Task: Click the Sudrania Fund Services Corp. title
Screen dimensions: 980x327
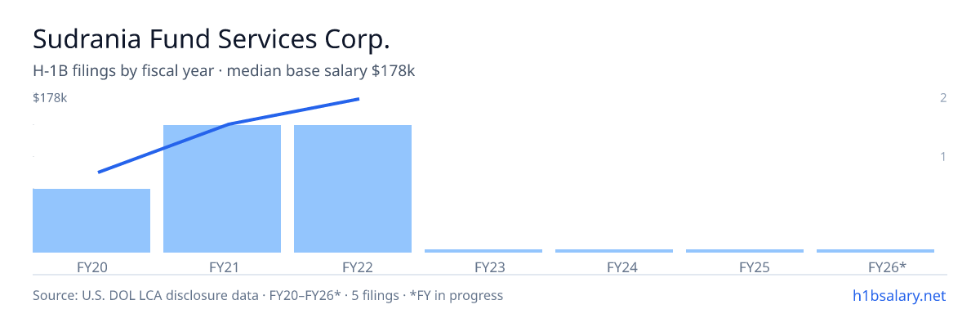Action: click(211, 38)
